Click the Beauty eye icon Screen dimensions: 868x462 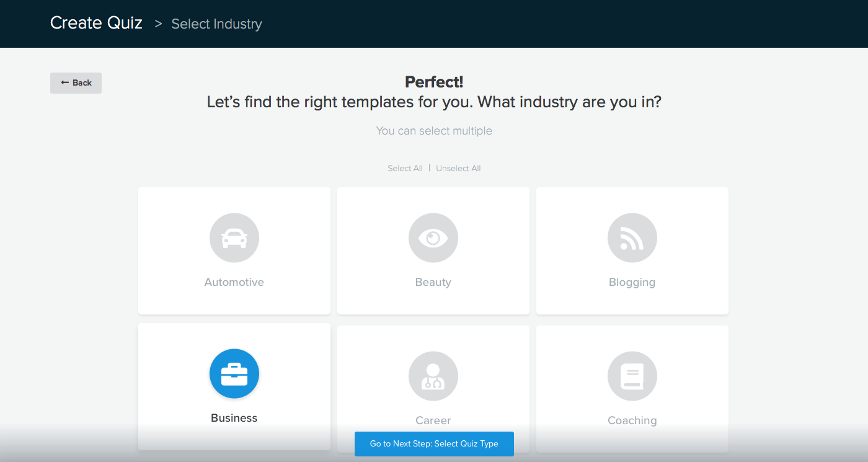tap(433, 238)
